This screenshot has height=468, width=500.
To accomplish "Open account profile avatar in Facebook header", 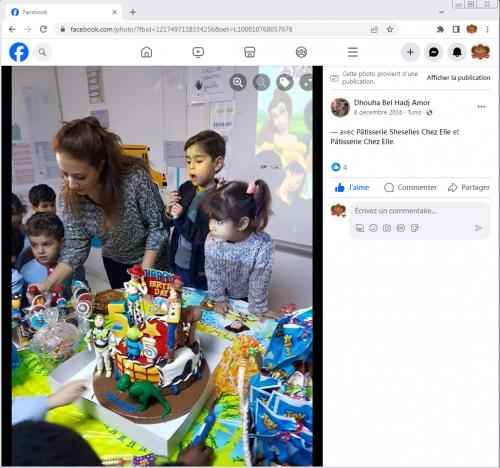I will (x=480, y=52).
